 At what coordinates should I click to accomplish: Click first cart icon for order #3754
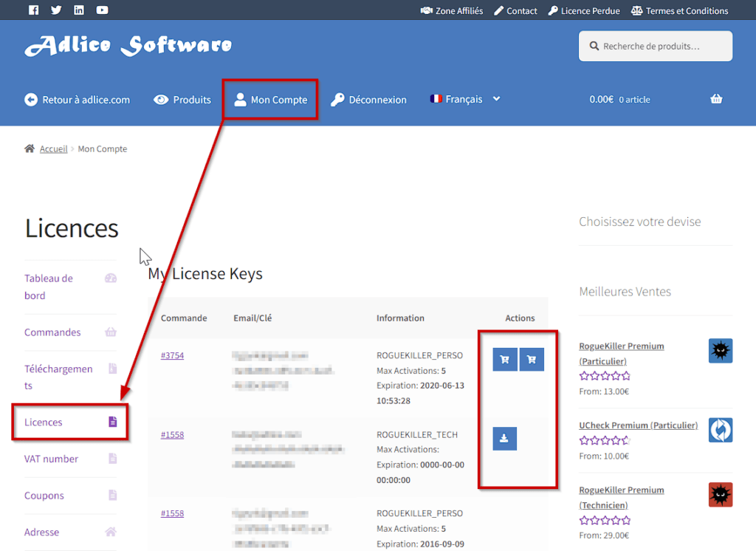pos(505,360)
